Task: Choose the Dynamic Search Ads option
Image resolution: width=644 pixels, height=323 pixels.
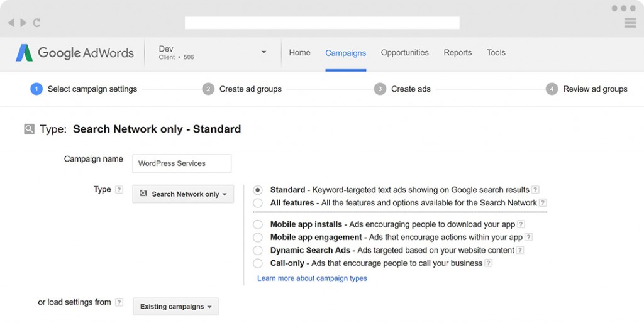Action: click(258, 250)
